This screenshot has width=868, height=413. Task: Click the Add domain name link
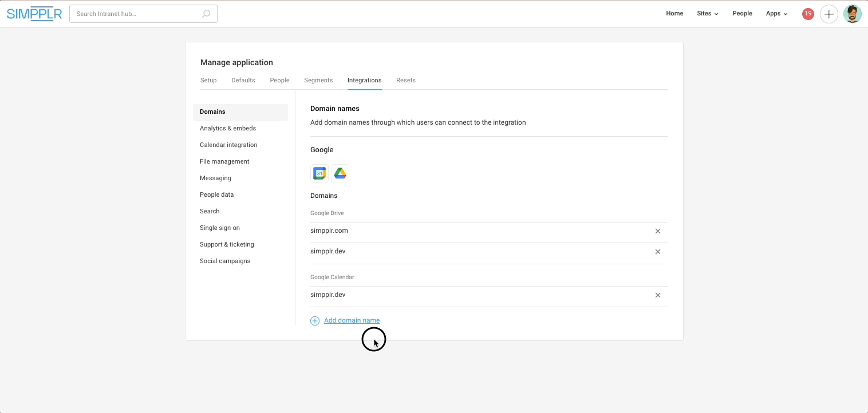[x=352, y=320]
